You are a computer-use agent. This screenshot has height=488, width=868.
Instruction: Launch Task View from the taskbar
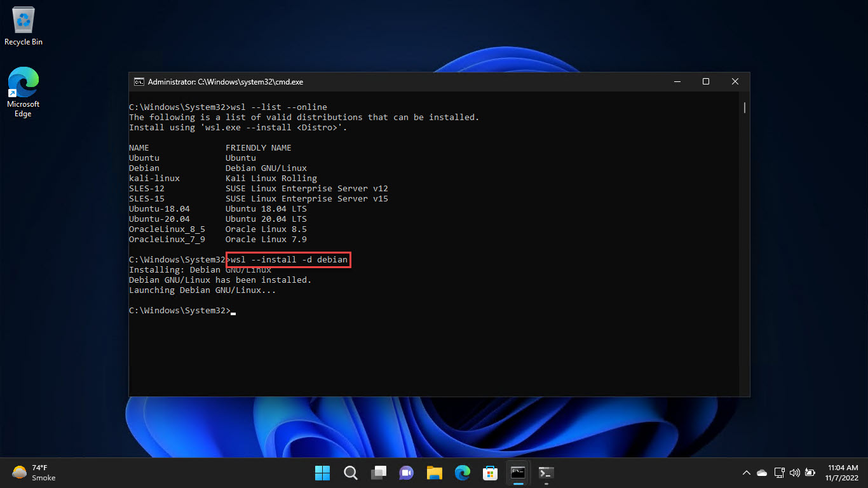tap(378, 473)
